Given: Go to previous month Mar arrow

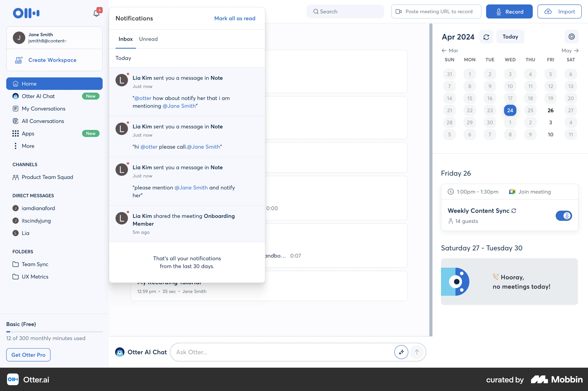Looking at the screenshot, I should (444, 51).
